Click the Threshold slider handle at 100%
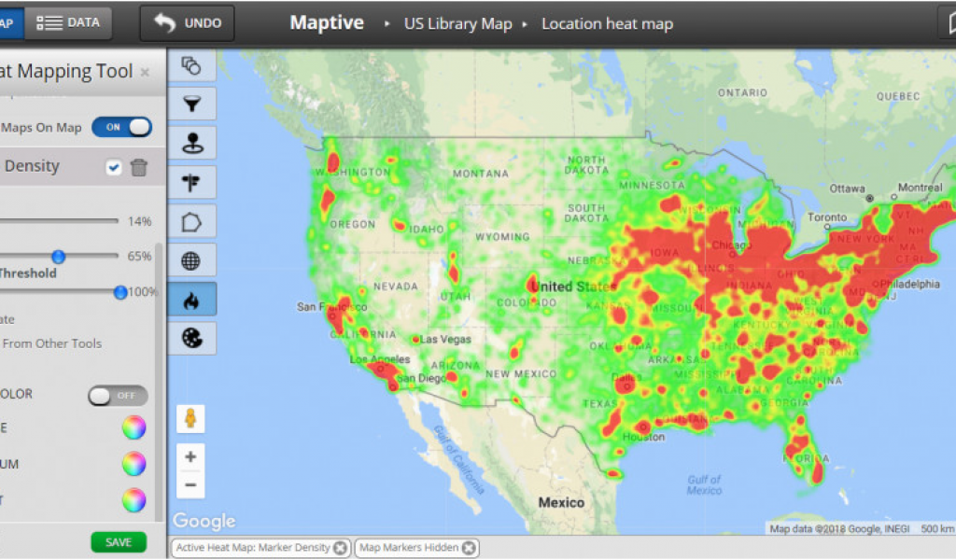The image size is (956, 560). coord(120,292)
